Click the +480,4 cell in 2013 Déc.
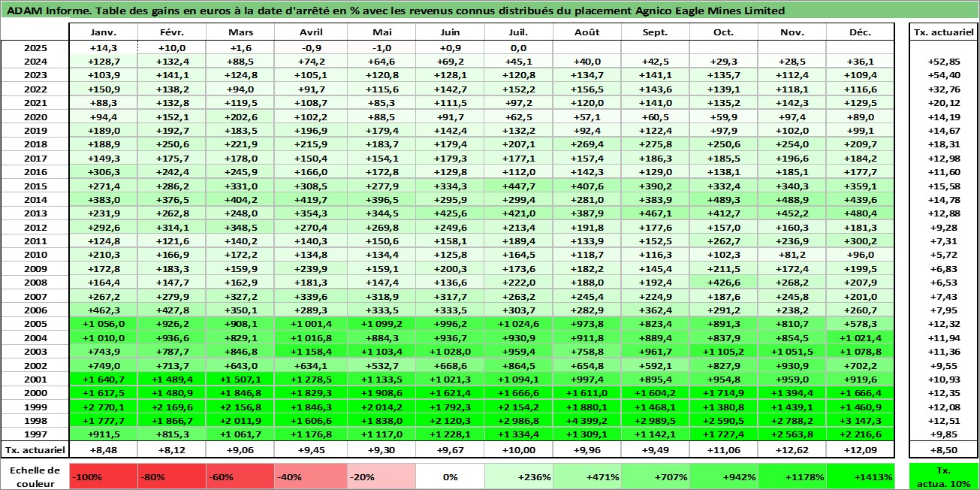This screenshot has height=490, width=980. [x=861, y=214]
